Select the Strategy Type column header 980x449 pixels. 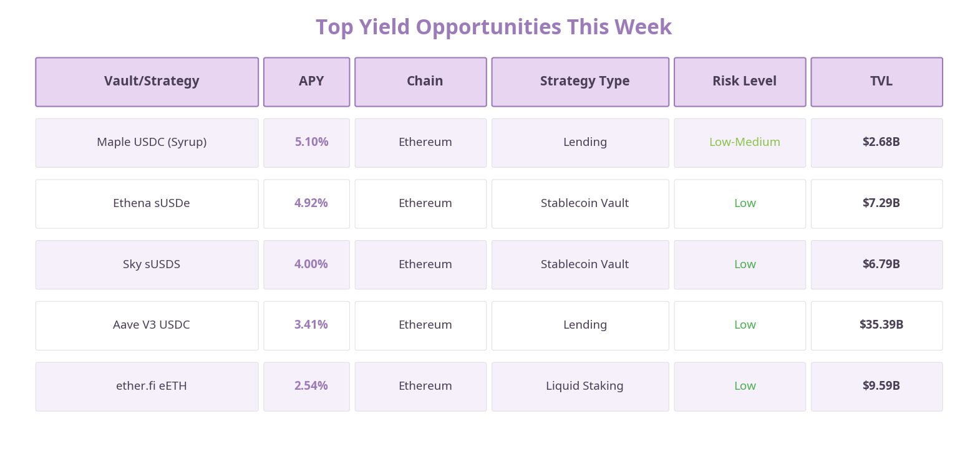(x=585, y=82)
